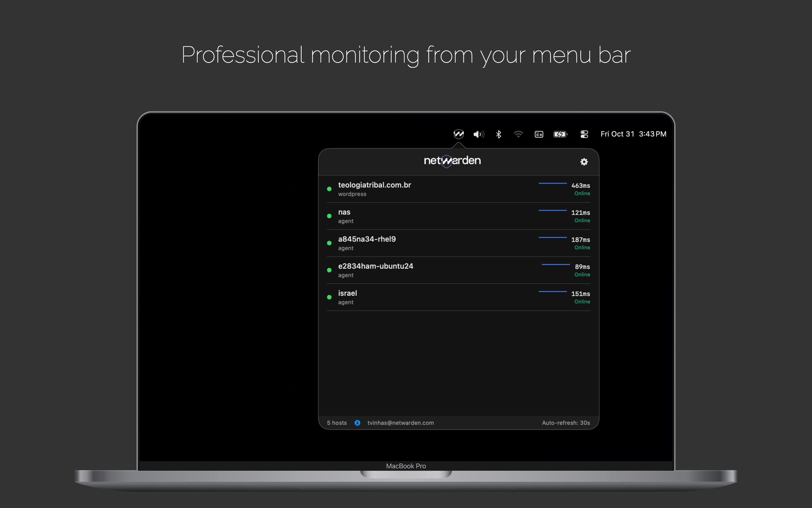Viewport: 812px width, 508px height.
Task: Open the battery status icon
Action: (560, 134)
